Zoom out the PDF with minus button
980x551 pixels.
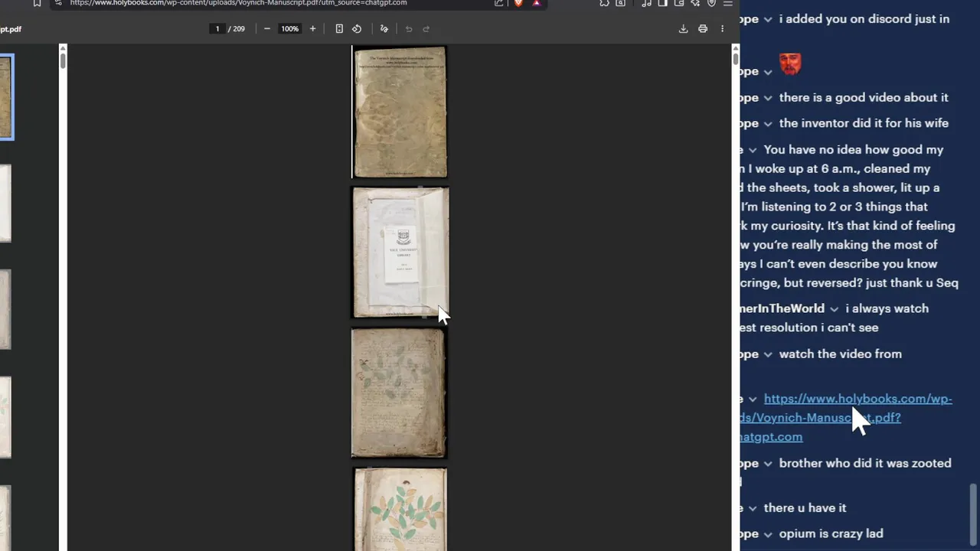point(266,28)
